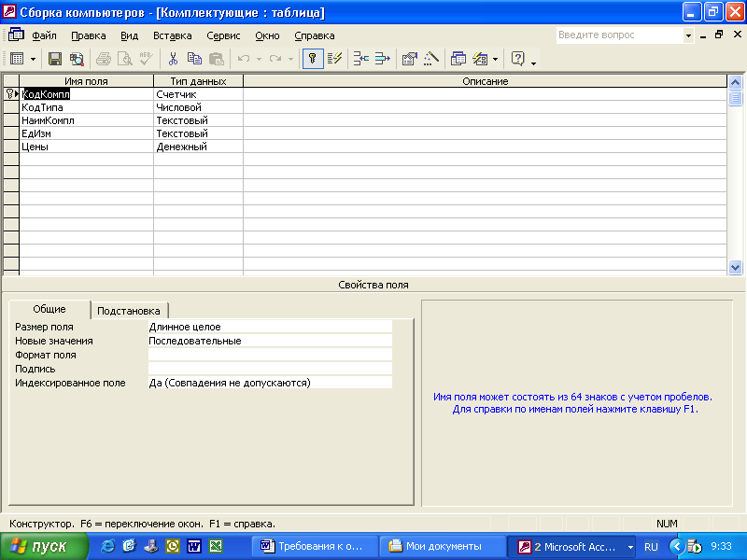
Task: Click the Delete Rows toolbar icon
Action: click(383, 59)
